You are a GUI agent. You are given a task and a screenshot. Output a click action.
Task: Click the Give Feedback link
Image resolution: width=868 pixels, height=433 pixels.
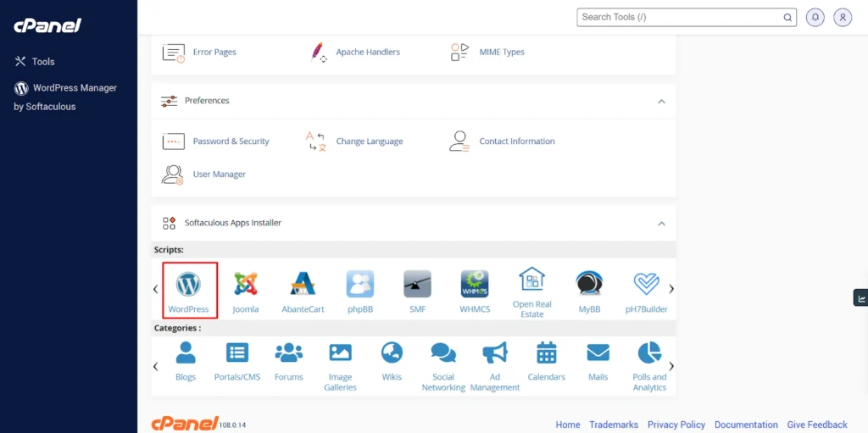click(817, 425)
